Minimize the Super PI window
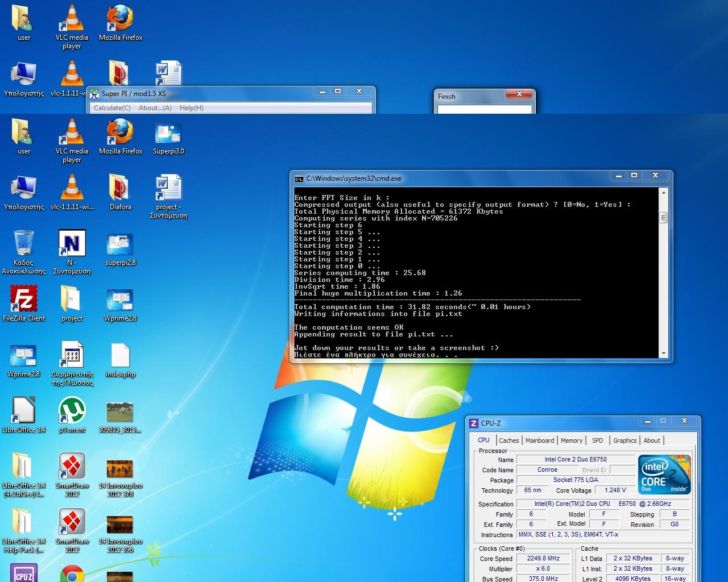 [x=322, y=91]
